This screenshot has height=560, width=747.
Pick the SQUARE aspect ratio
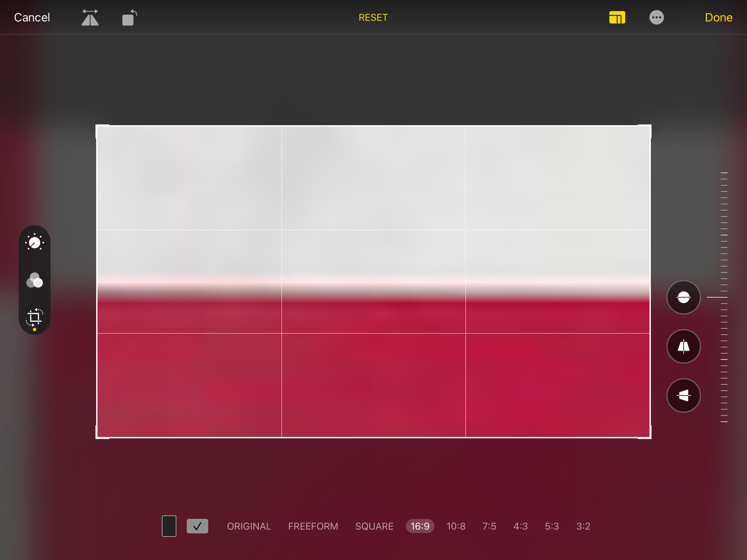coord(374,526)
